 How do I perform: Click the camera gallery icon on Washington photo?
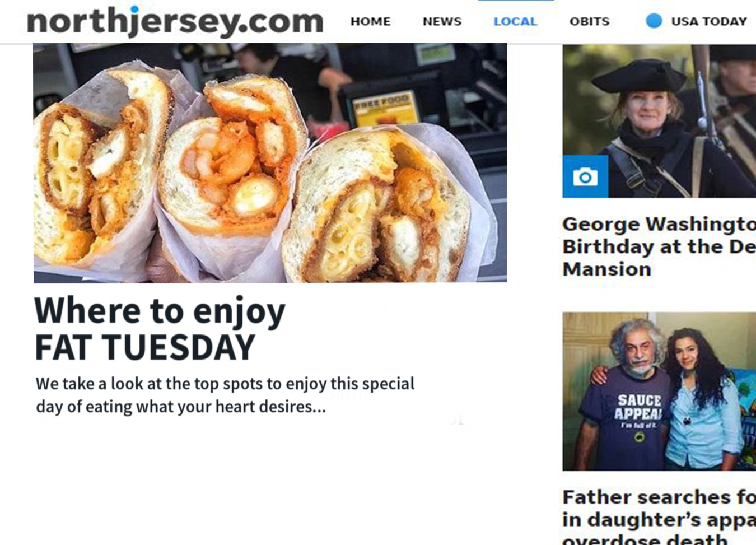(x=585, y=177)
